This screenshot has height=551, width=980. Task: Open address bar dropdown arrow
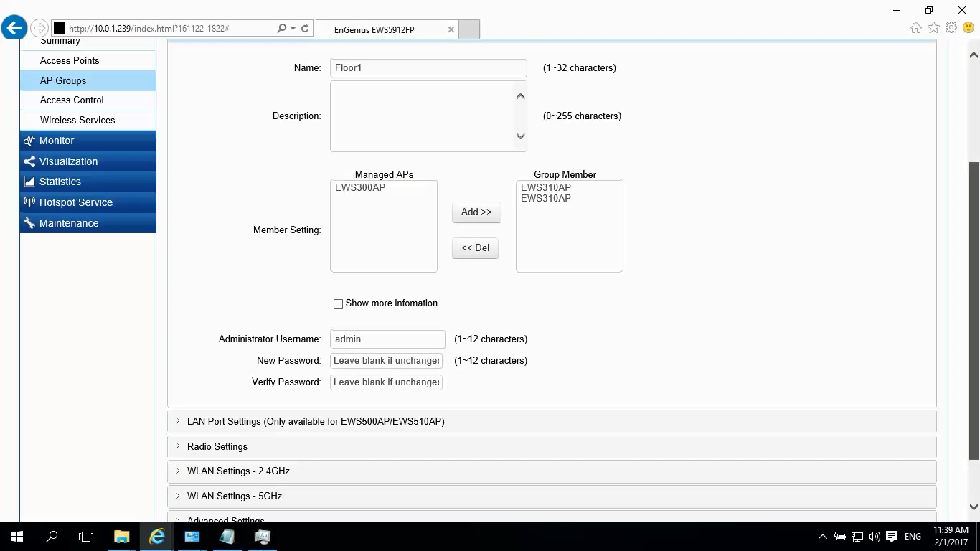pos(293,29)
